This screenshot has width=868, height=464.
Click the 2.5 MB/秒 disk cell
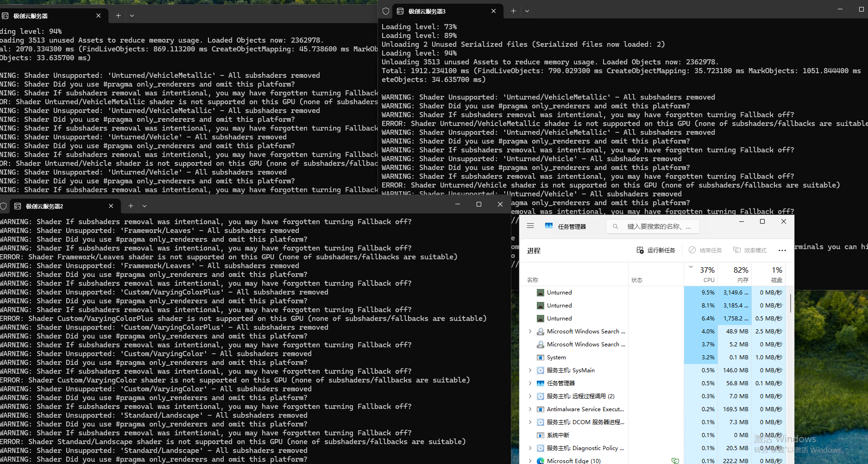click(768, 332)
